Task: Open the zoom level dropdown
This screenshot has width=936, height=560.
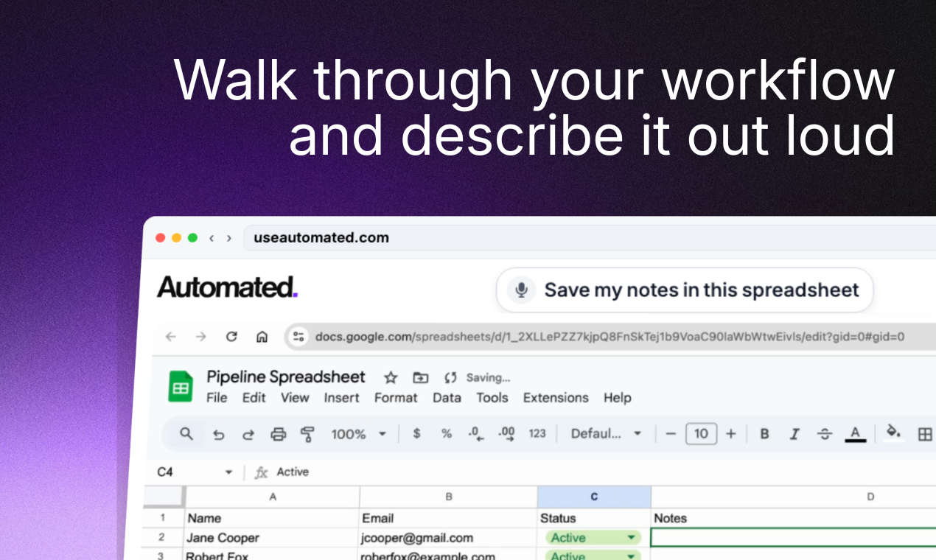Action: 357,434
